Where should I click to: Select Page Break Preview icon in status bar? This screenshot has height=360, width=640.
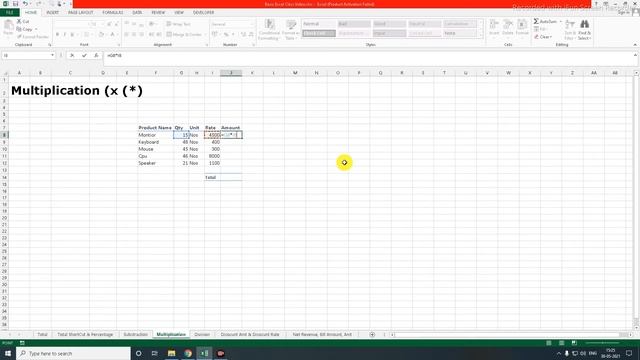tap(574, 343)
